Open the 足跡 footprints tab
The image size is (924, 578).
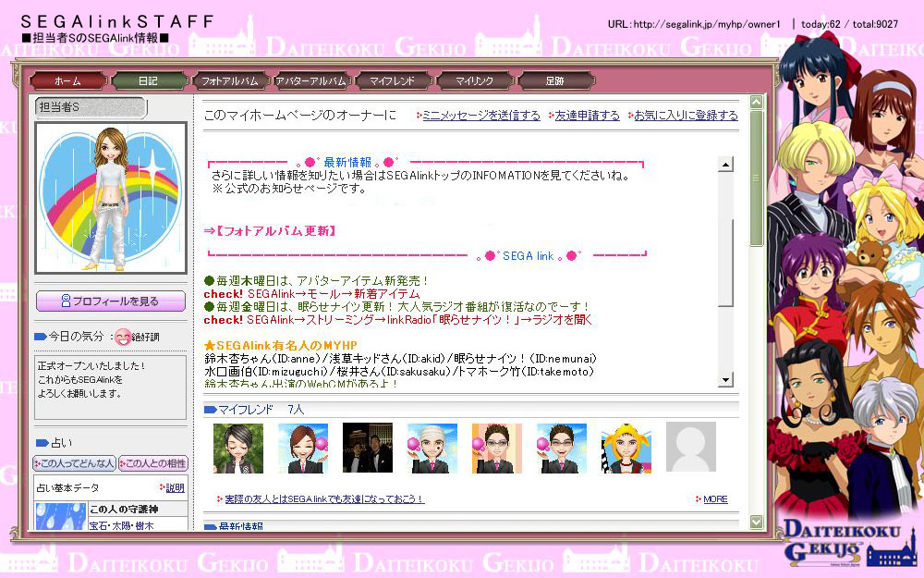554,81
